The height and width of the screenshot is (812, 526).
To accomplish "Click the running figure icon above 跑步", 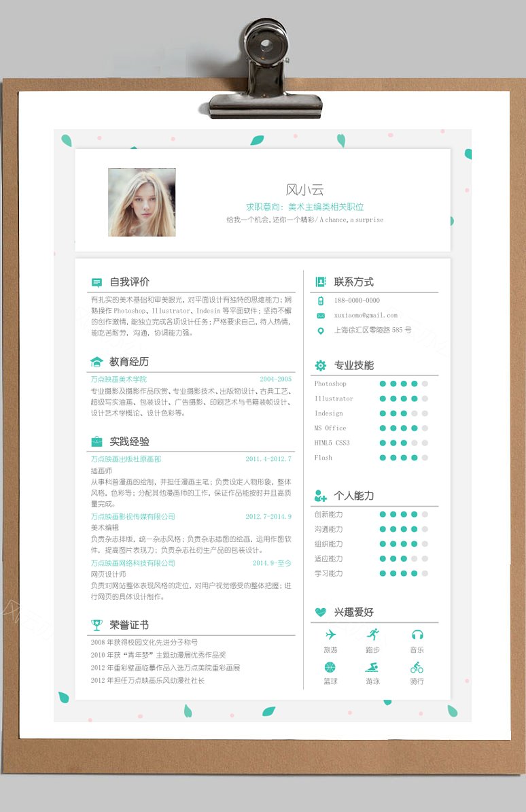I will [373, 635].
